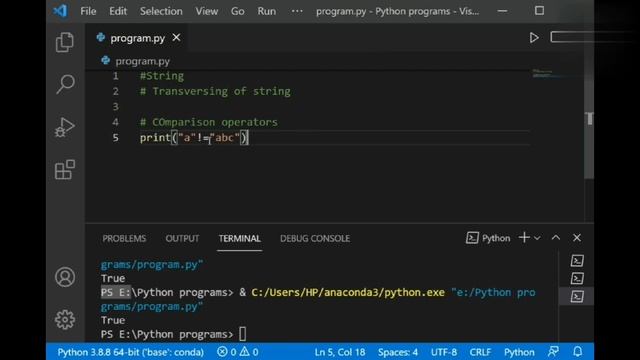Viewport: 640px width, 360px height.
Task: Open notifications bell icon
Action: pyautogui.click(x=578, y=351)
